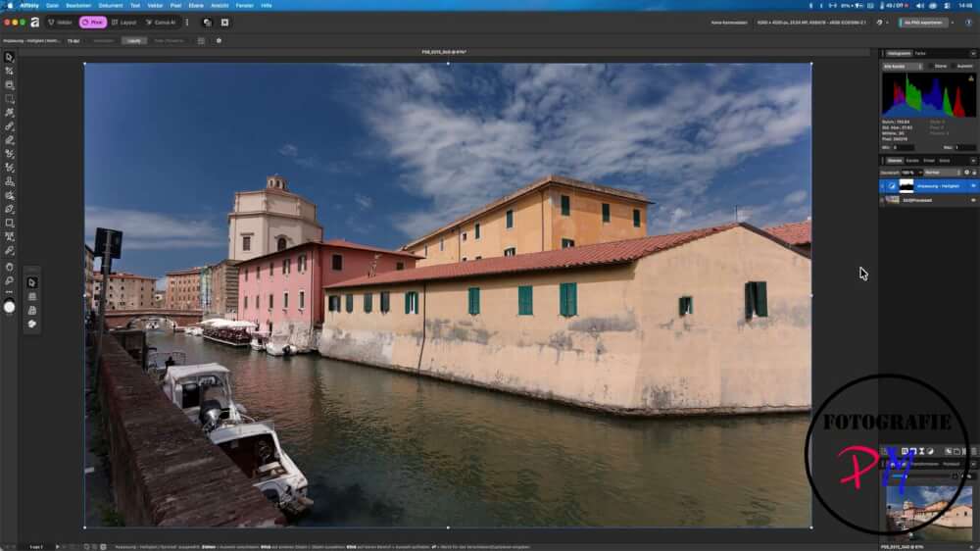980x551 pixels.
Task: Select the Paint Brush tool
Action: click(x=10, y=126)
